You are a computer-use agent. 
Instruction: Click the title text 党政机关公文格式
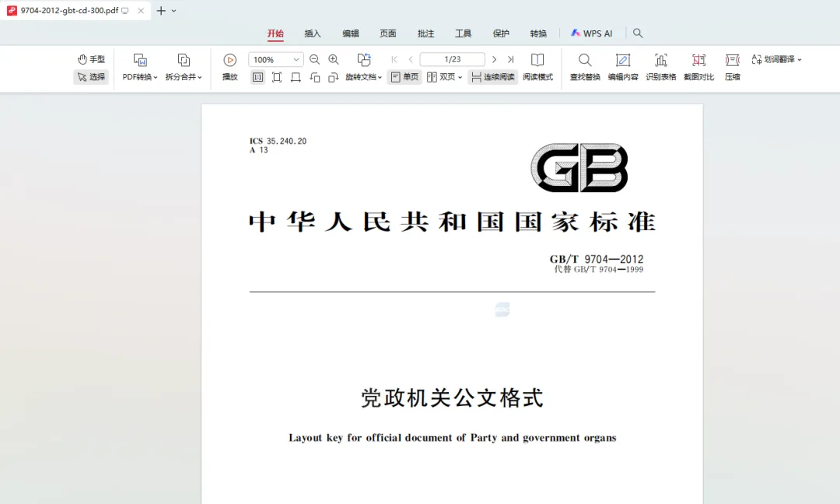tap(452, 398)
